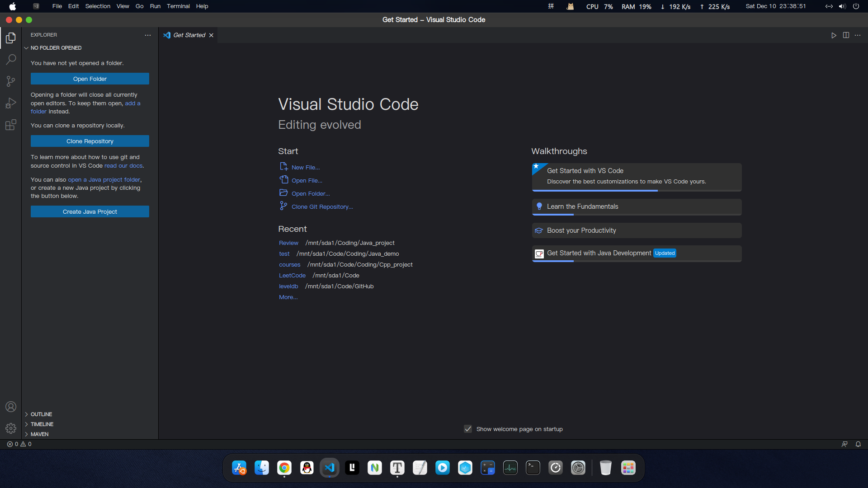
Task: Expand the Maven section
Action: coord(40,434)
